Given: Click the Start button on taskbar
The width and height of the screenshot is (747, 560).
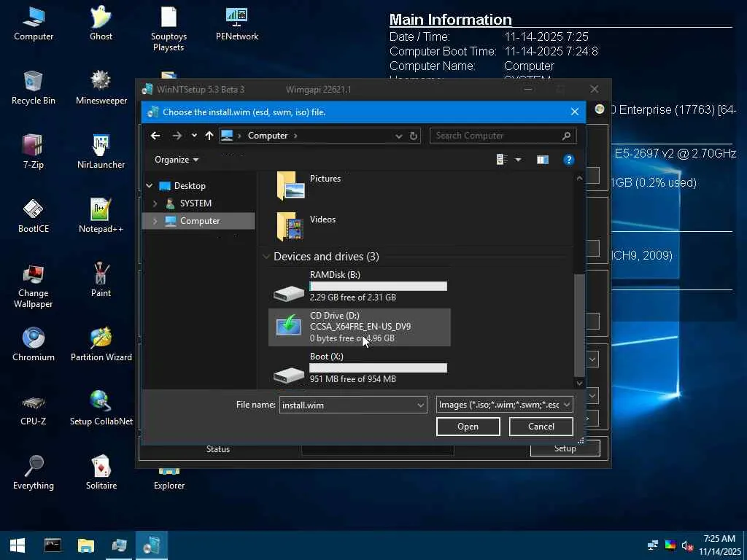Looking at the screenshot, I should click(17, 545).
